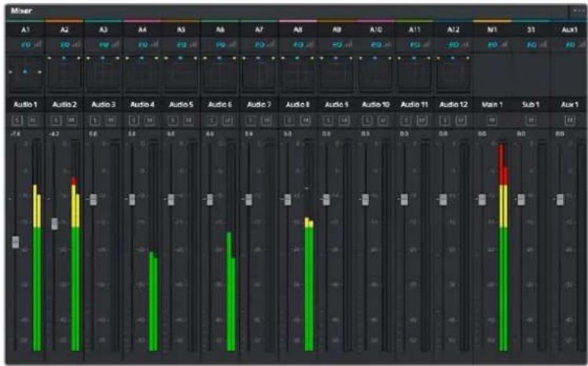Open the dynamics graph icon on A10

[388, 45]
